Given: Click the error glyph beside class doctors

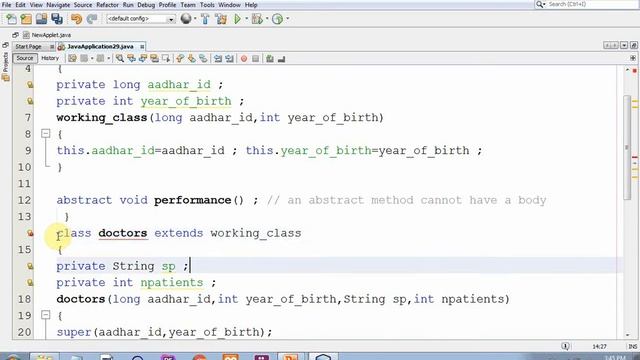Looking at the screenshot, I should click(x=30, y=233).
